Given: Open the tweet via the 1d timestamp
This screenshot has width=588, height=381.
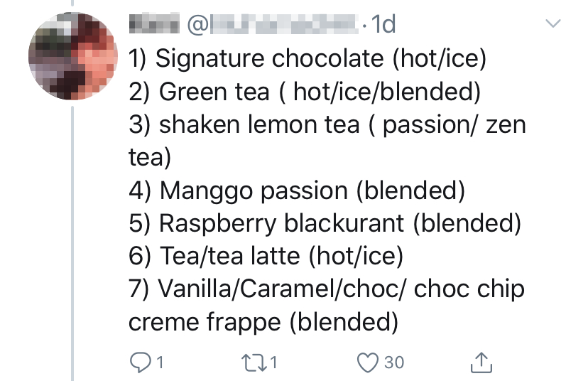Looking at the screenshot, I should [382, 25].
